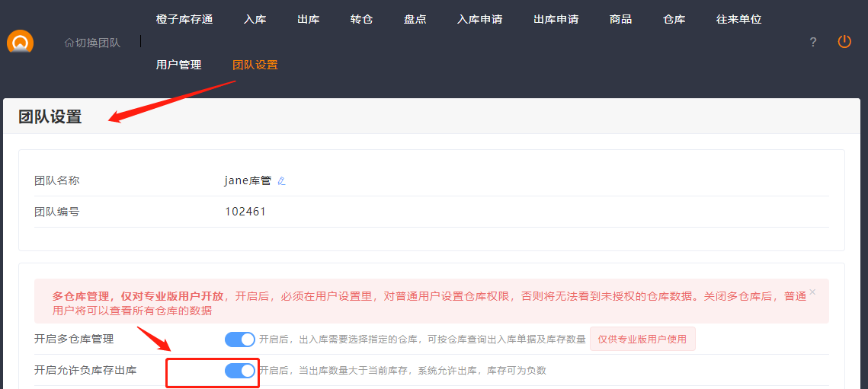
Task: Navigate to 出库申请
Action: [x=556, y=20]
